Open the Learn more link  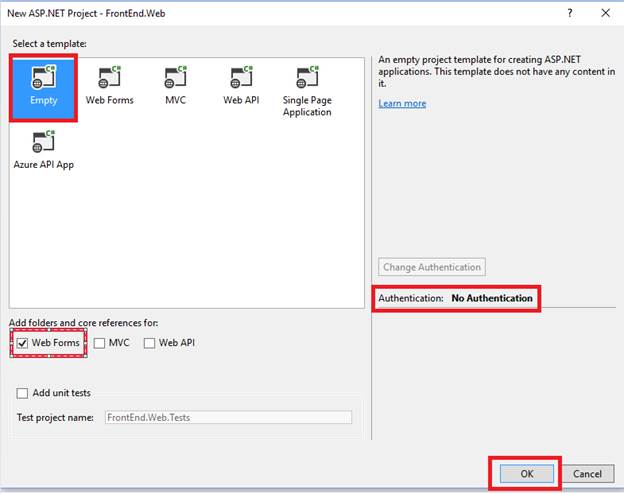pyautogui.click(x=402, y=103)
